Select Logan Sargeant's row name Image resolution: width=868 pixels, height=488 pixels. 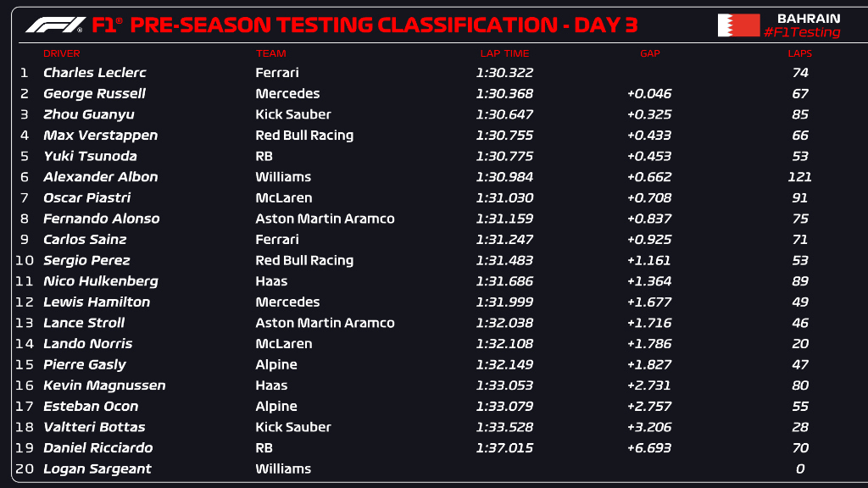[97, 469]
